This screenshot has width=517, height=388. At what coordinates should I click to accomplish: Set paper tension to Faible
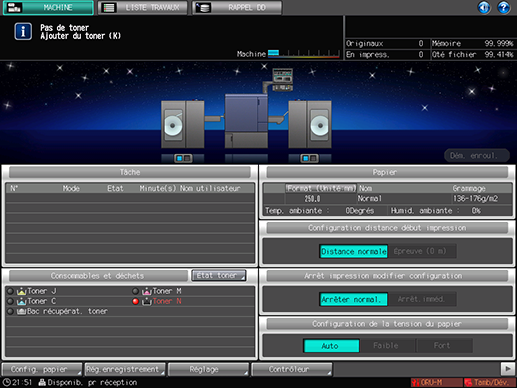click(387, 346)
